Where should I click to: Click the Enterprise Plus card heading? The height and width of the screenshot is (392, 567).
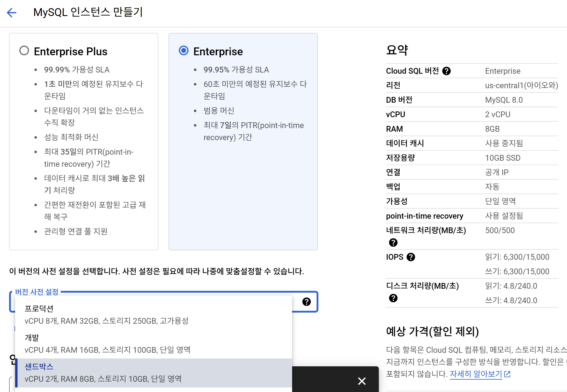pyautogui.click(x=71, y=51)
